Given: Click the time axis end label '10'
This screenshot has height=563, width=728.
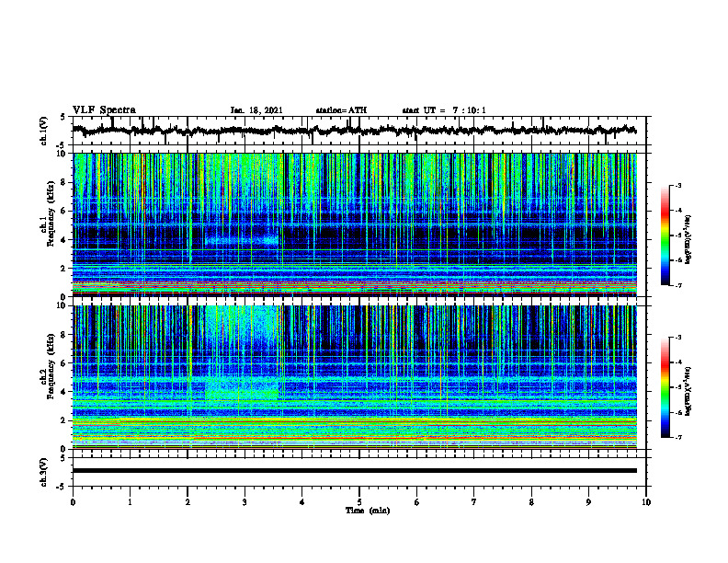Looking at the screenshot, I should [646, 502].
